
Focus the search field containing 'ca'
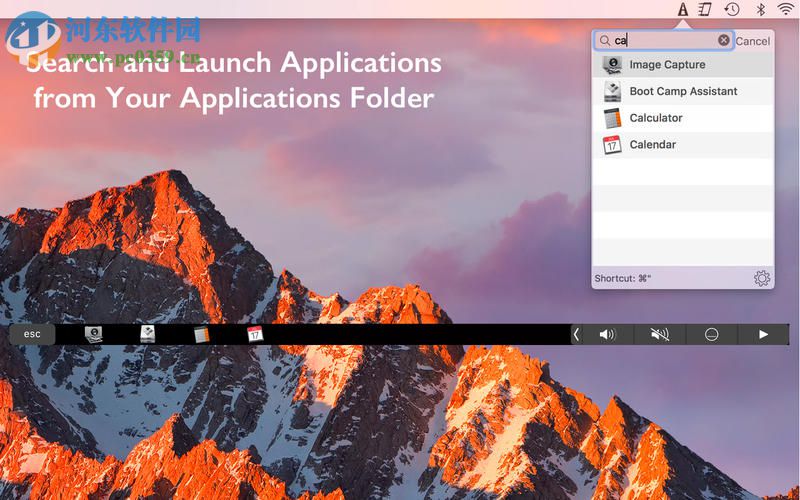(x=664, y=40)
